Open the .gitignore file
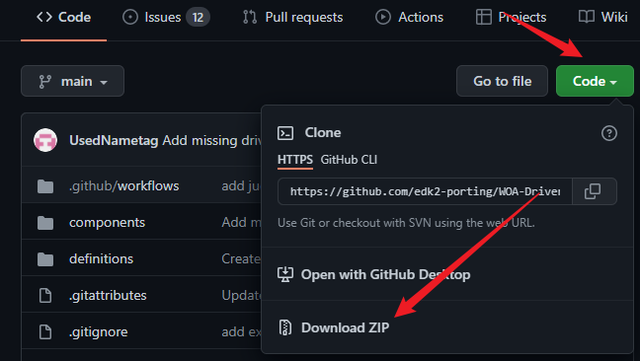Screen dimensions: 640x361 98,332
